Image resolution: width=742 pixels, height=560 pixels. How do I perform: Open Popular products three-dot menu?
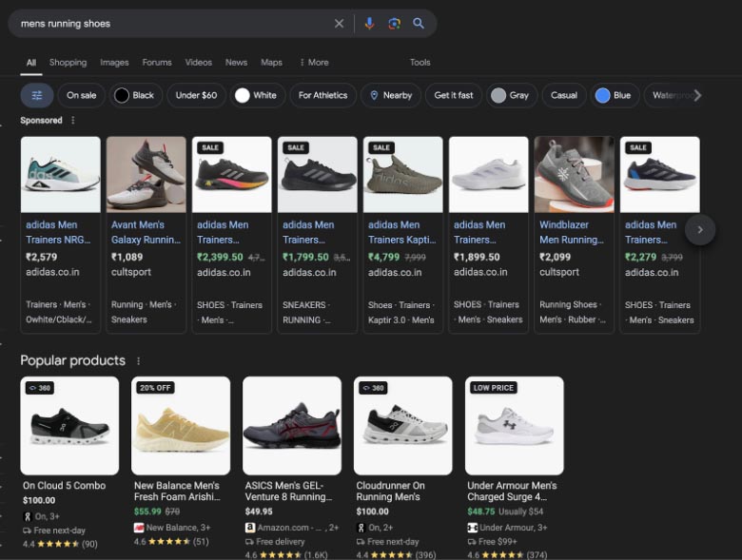[x=138, y=361]
